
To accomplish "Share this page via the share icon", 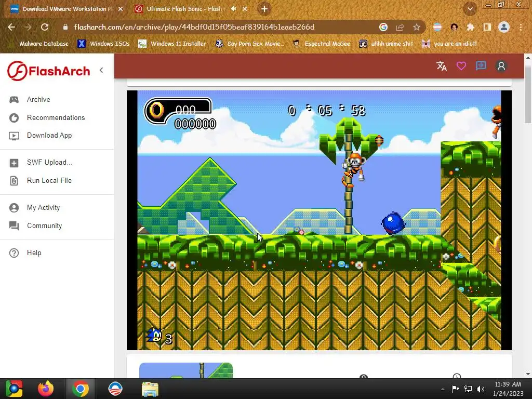I will 400,28.
